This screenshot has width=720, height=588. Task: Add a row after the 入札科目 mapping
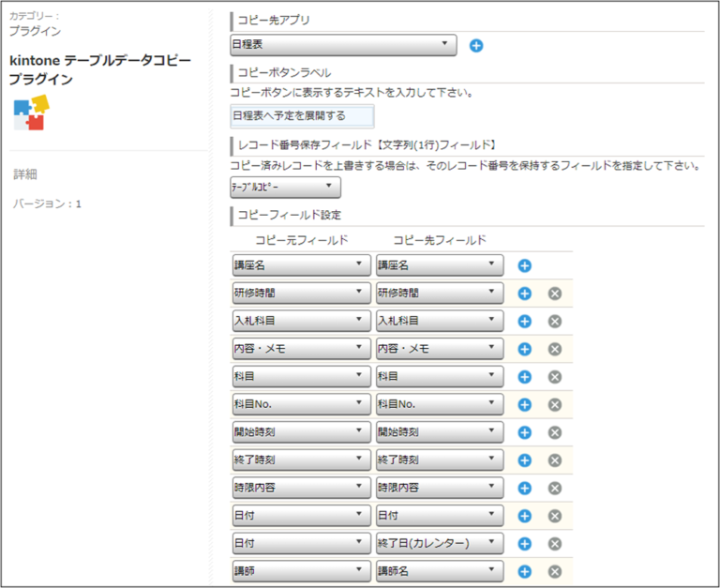tap(525, 321)
